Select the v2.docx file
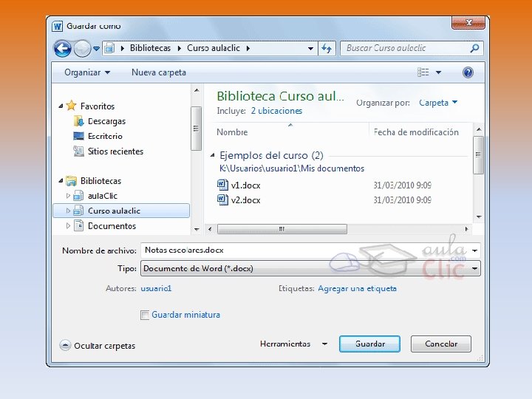This screenshot has height=399, width=532. click(245, 200)
